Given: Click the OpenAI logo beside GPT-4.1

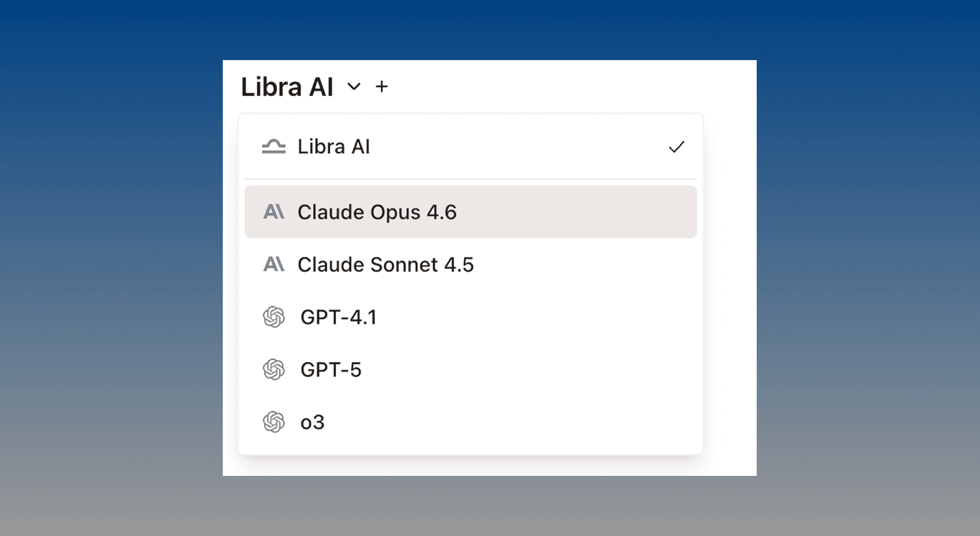Looking at the screenshot, I should (x=274, y=317).
